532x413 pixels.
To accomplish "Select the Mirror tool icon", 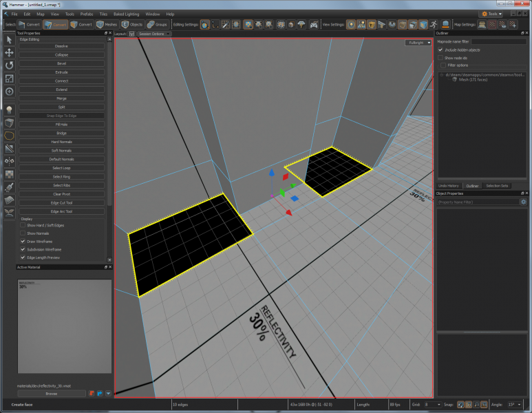I will tap(9, 161).
